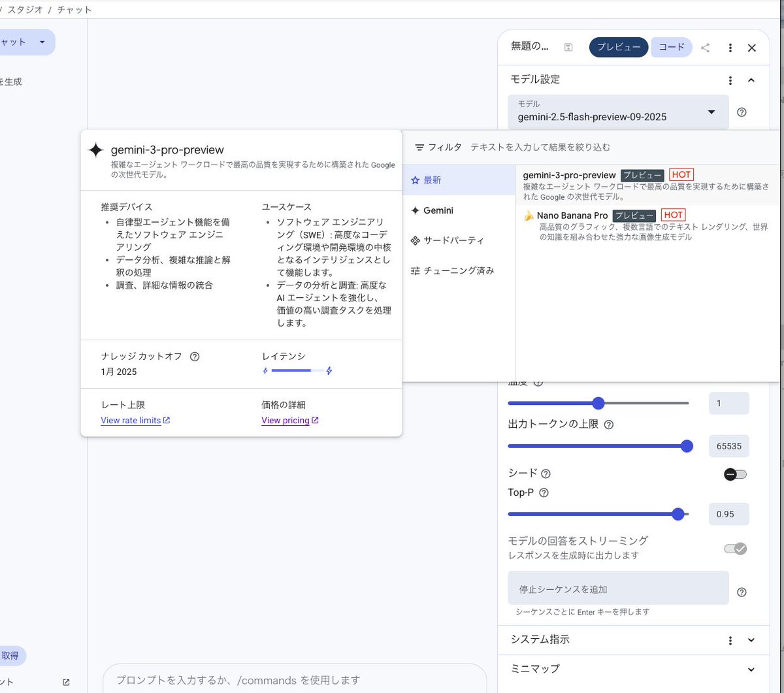Open the モデル設定 three-dot menu

click(x=730, y=80)
